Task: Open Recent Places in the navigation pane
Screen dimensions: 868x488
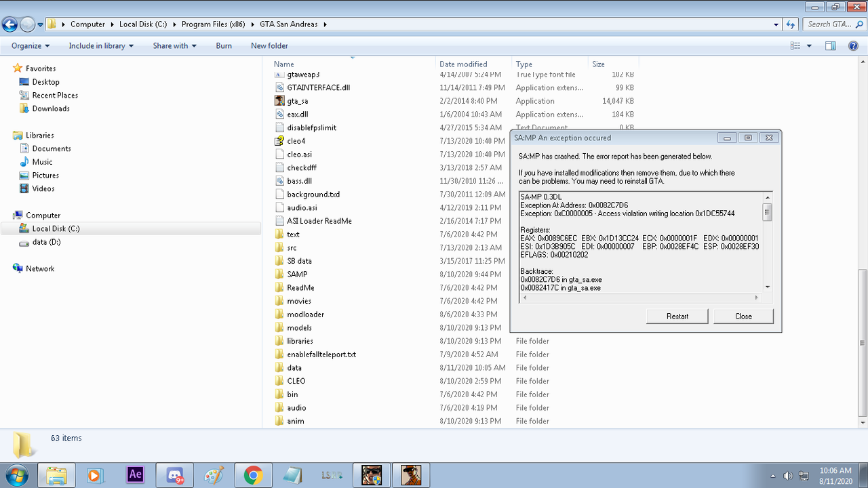Action: tap(55, 96)
